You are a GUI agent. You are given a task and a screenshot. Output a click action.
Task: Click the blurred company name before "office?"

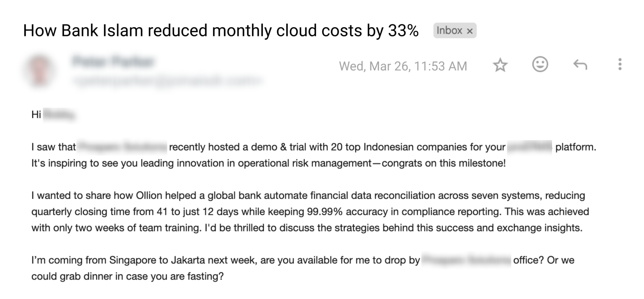(466, 260)
